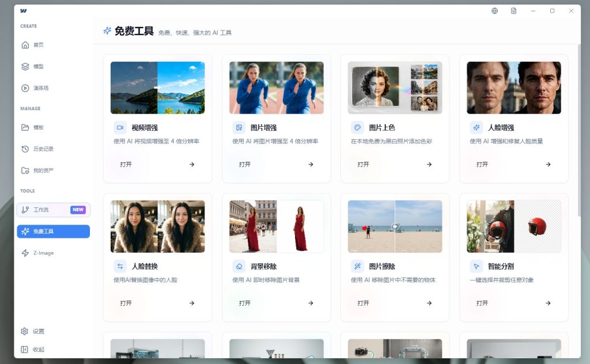Click the document icon in title bar

tap(513, 11)
